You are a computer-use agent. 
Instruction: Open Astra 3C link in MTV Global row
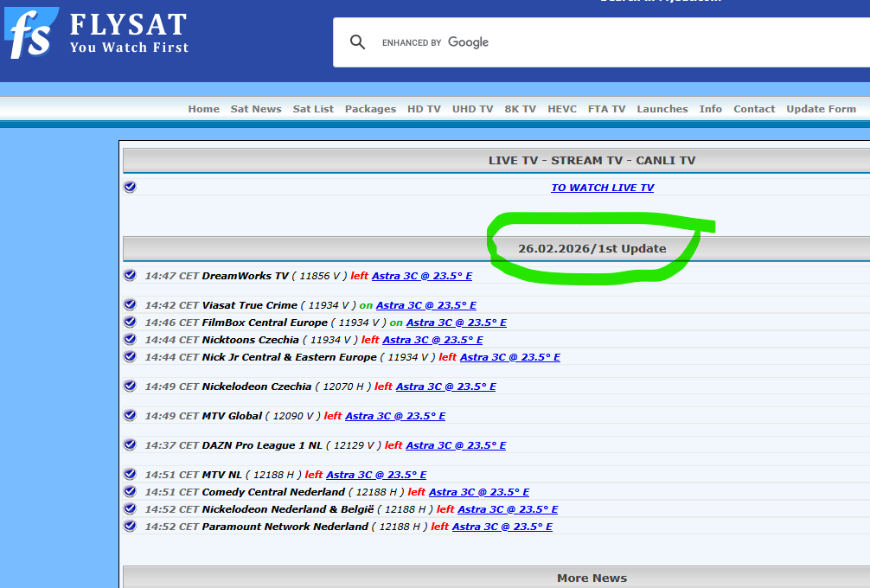[395, 415]
